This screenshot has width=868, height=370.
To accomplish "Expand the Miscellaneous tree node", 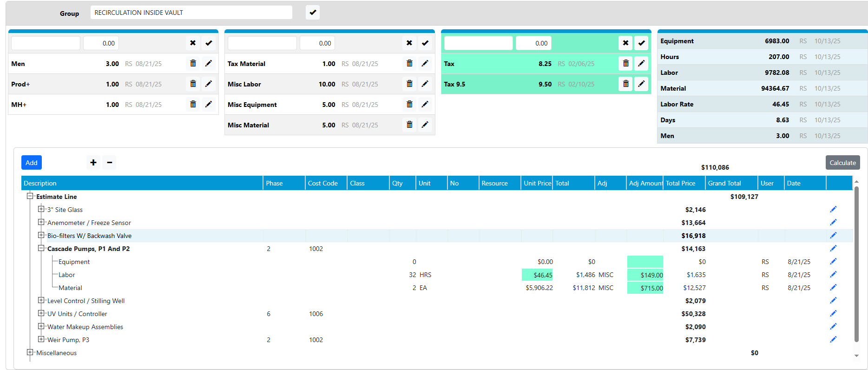I will (x=30, y=353).
